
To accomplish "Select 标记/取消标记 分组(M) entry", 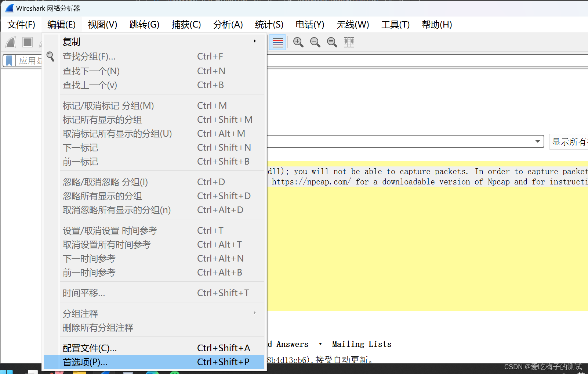I will click(154, 105).
